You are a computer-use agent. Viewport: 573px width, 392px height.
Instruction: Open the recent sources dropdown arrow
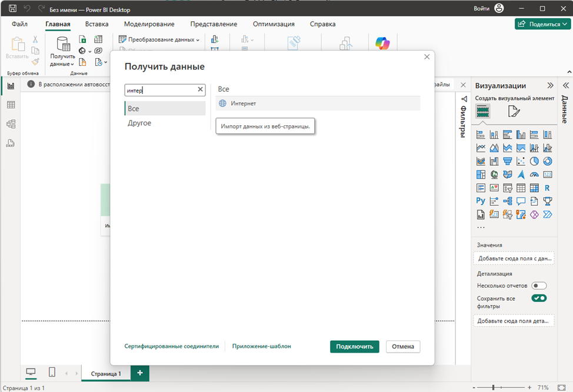[106, 62]
